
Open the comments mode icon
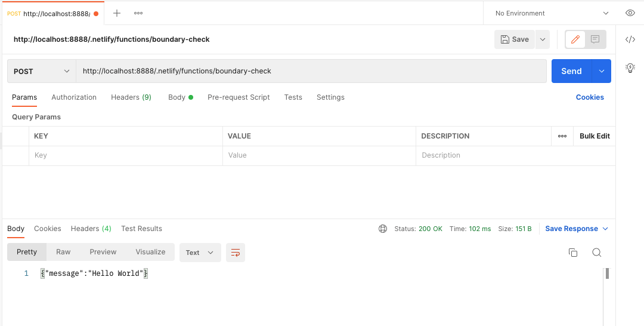click(x=595, y=39)
